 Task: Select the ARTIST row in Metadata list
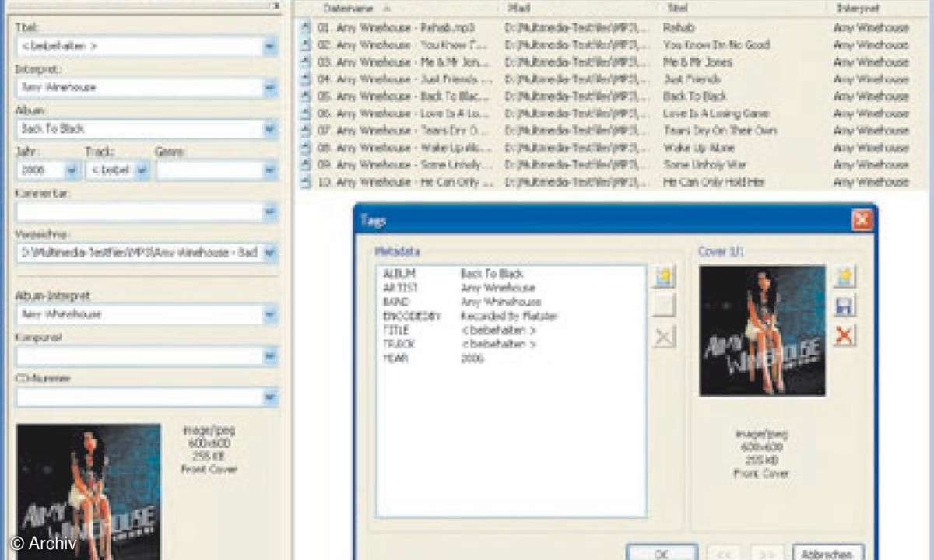pyautogui.click(x=511, y=288)
